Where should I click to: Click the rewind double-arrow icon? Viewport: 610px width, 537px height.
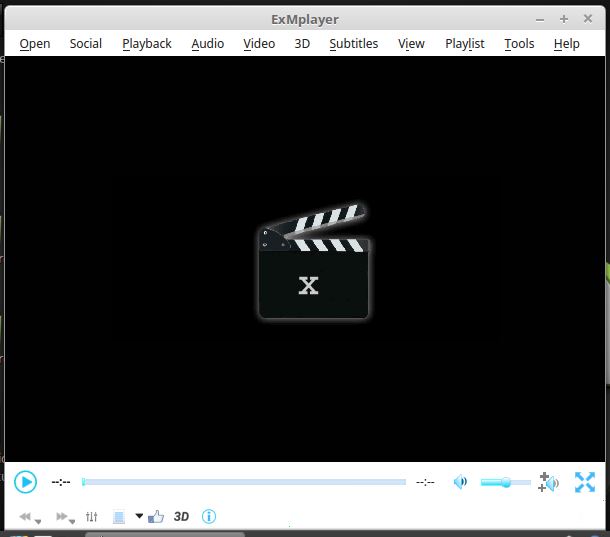click(25, 516)
